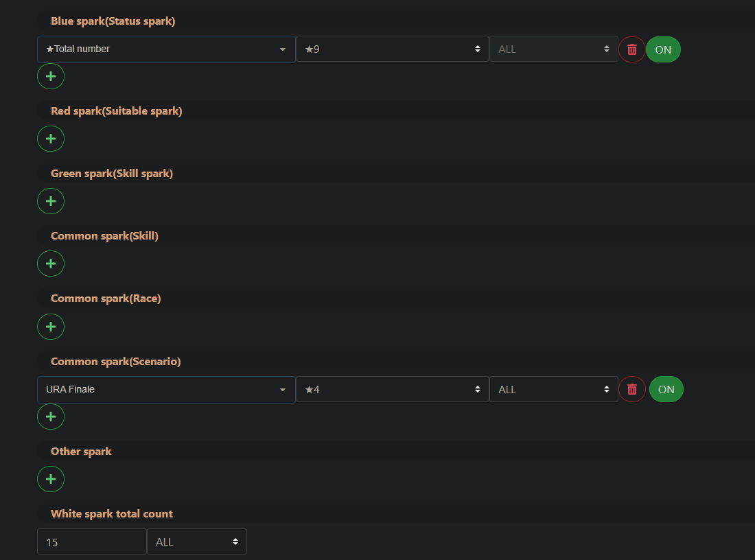Add a new Green spark filter row

coord(51,201)
